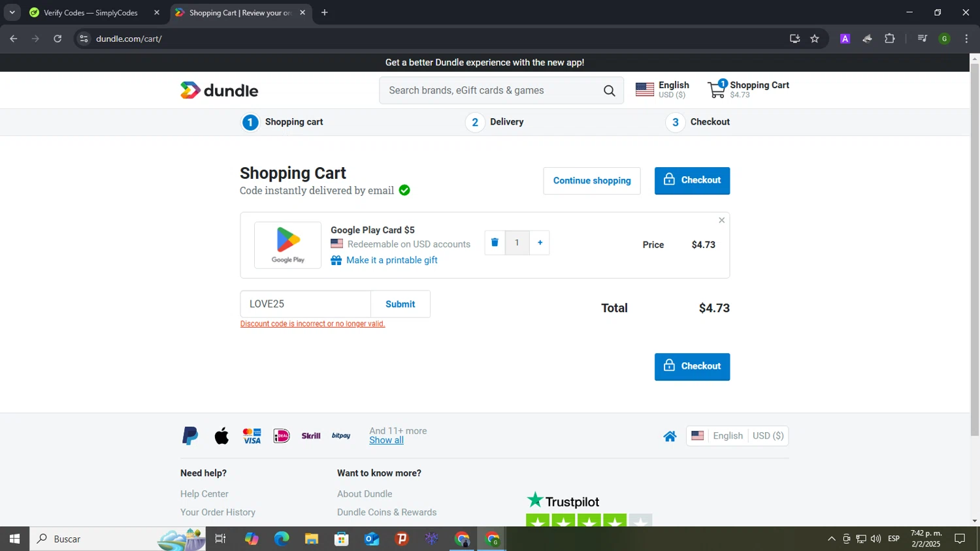Click the Dundle logo
Screen dimensions: 980x551
click(x=220, y=90)
